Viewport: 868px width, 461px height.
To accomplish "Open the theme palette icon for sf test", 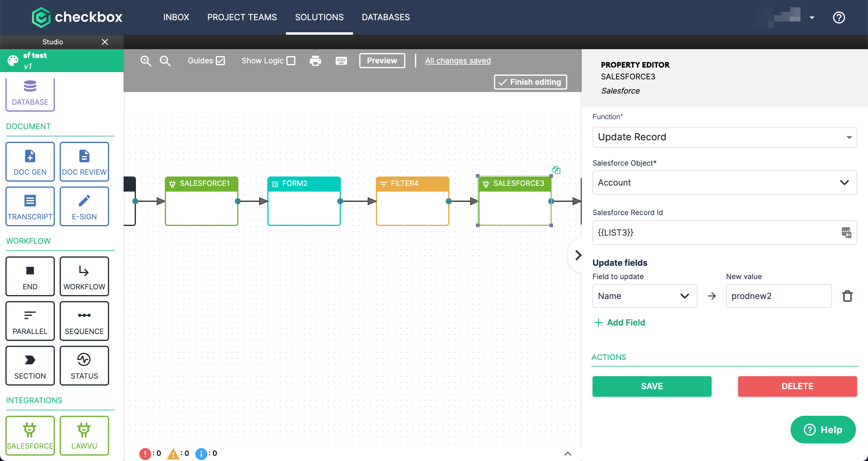I will coord(13,60).
